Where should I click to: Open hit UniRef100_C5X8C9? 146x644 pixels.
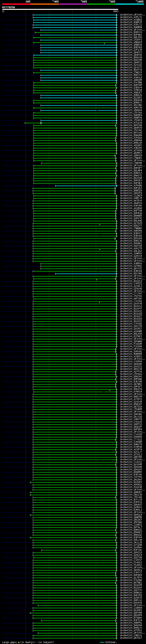(x=131, y=120)
